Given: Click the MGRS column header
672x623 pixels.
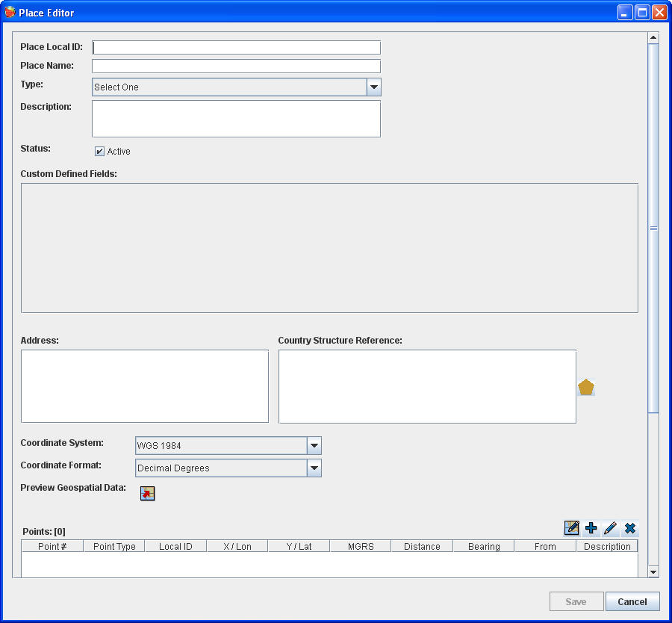Looking at the screenshot, I should (361, 546).
